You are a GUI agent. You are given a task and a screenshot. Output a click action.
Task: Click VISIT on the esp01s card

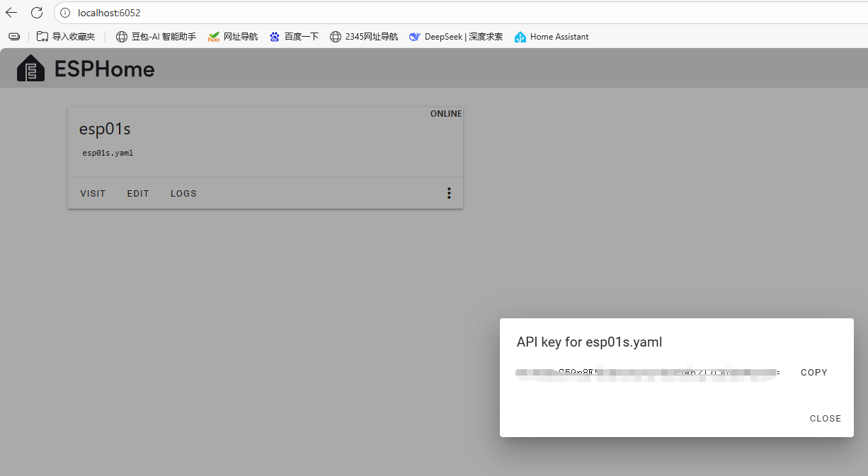click(93, 194)
